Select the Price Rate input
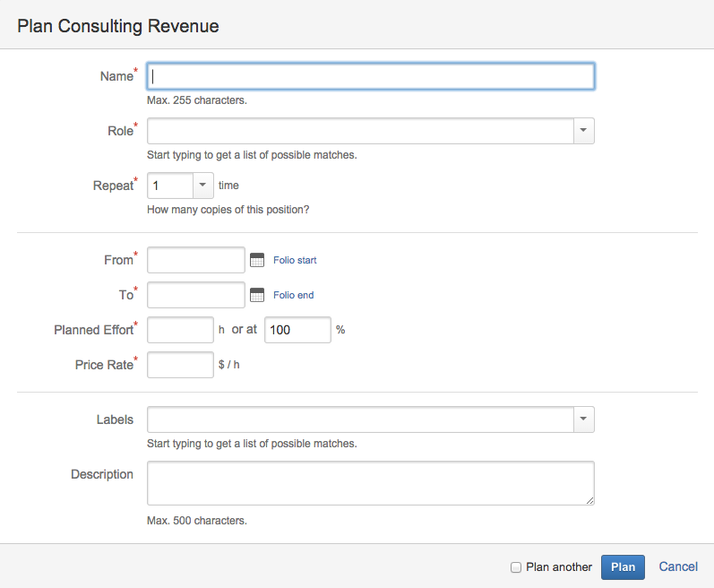The image size is (714, 588). (180, 365)
